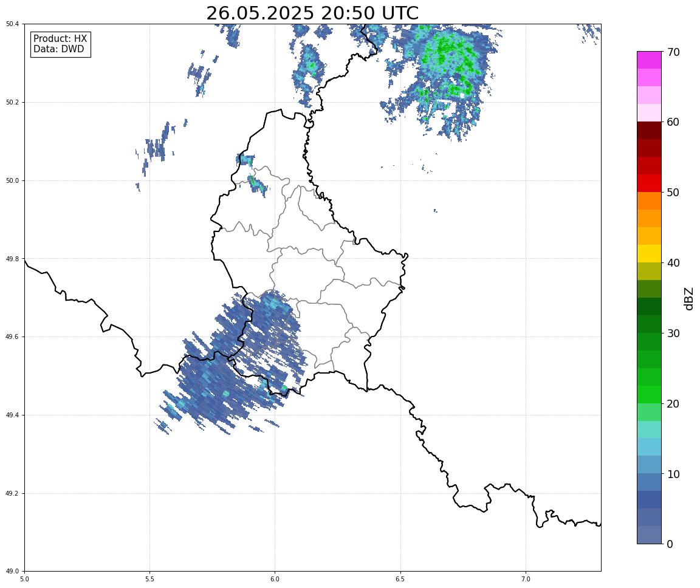The height and width of the screenshot is (588, 700).
Task: Click the longitude tick label 5.0
Action: click(24, 579)
